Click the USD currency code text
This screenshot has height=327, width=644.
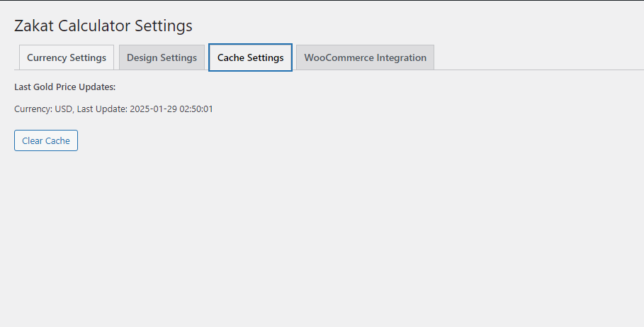tap(64, 109)
